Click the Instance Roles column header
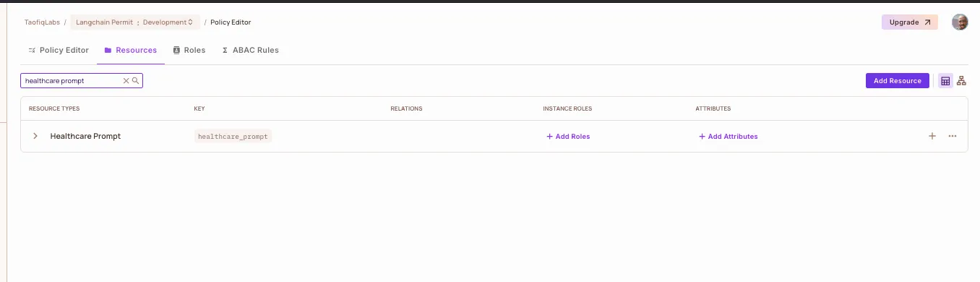 567,109
